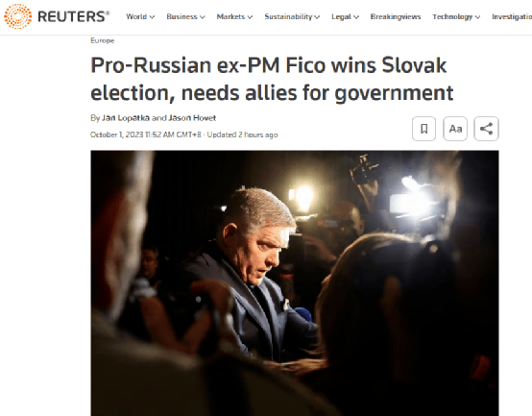532x416 pixels.
Task: Open the article photo of Fico
Action: pos(295,283)
